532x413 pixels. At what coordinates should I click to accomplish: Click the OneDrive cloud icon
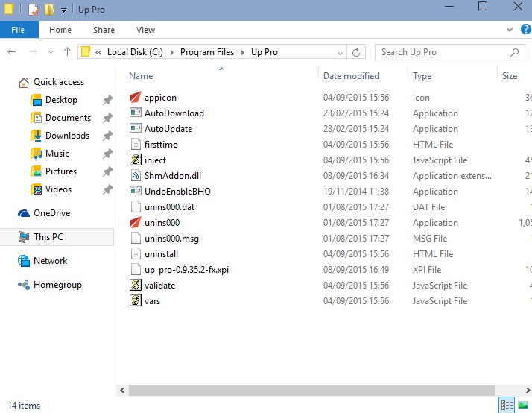click(x=23, y=213)
